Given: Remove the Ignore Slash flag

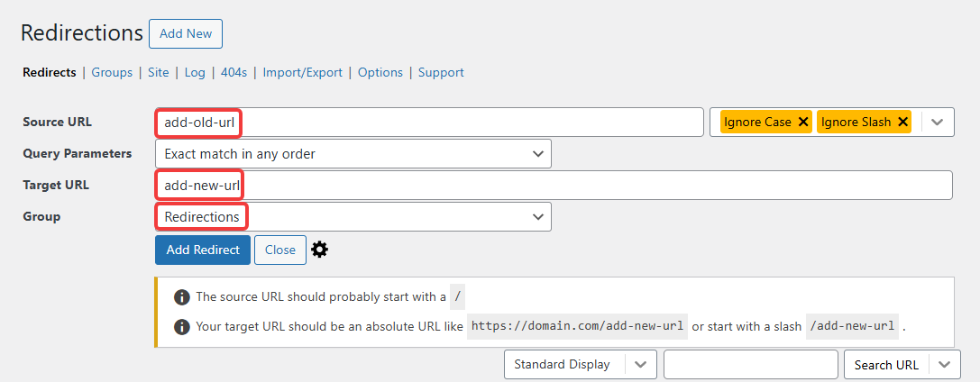Looking at the screenshot, I should (902, 123).
